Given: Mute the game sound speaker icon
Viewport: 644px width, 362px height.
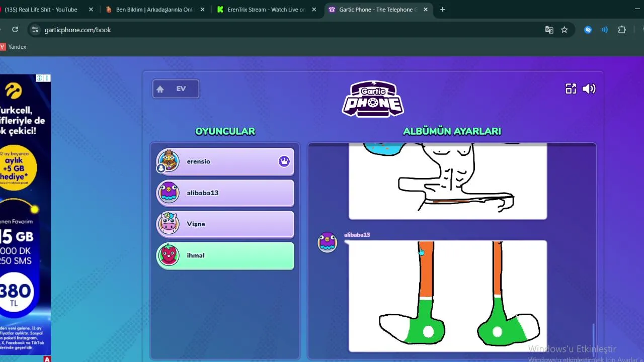Looking at the screenshot, I should click(x=589, y=89).
